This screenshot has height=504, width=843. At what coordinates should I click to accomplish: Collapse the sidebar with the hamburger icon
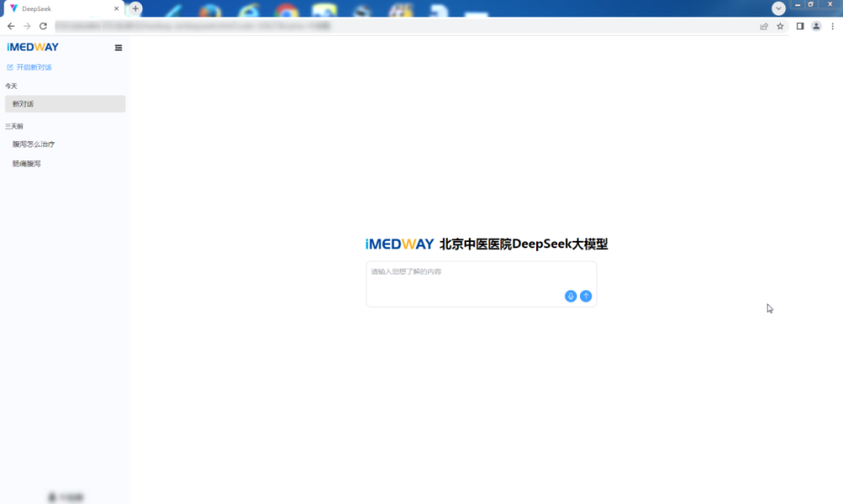pyautogui.click(x=118, y=48)
